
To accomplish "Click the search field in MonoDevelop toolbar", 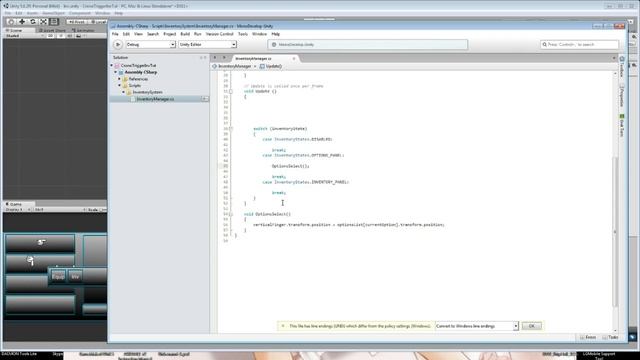I will pyautogui.click(x=580, y=44).
